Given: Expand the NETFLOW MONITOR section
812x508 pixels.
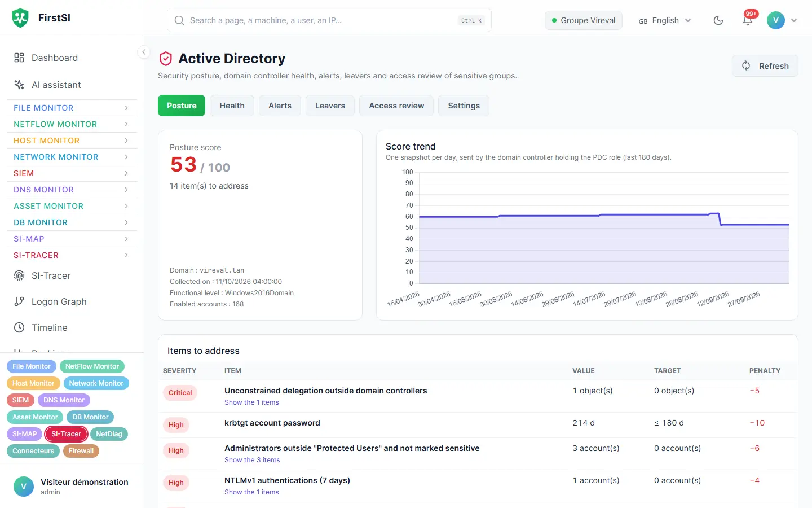Looking at the screenshot, I should pos(72,124).
